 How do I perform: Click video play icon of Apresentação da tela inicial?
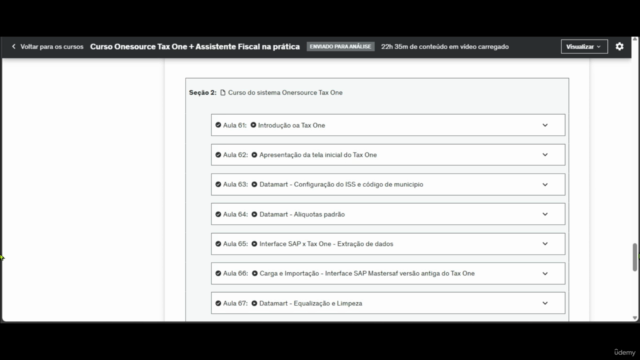click(254, 155)
